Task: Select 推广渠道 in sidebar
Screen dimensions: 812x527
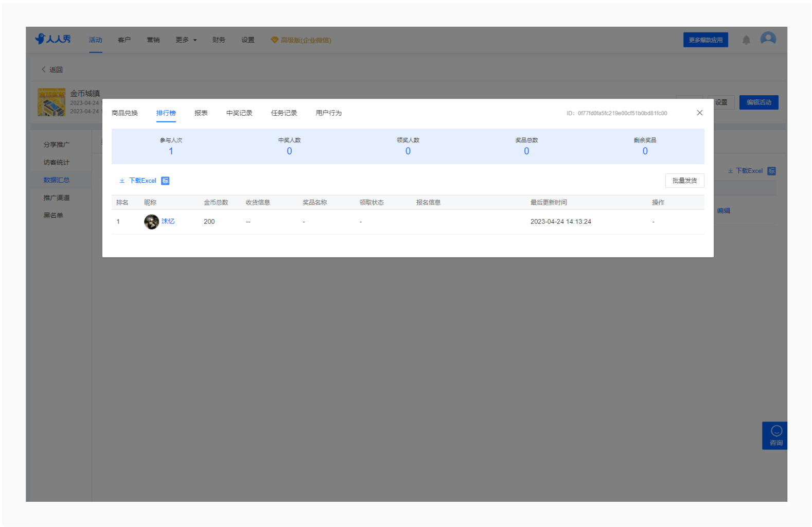Action: tap(57, 198)
